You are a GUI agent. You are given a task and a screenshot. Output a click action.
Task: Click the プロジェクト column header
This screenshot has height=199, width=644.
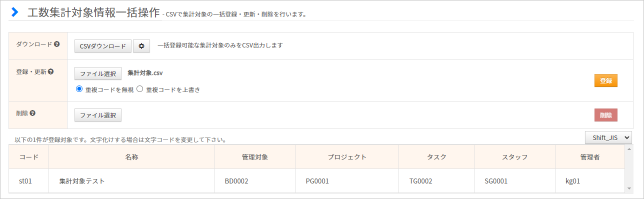pyautogui.click(x=347, y=157)
